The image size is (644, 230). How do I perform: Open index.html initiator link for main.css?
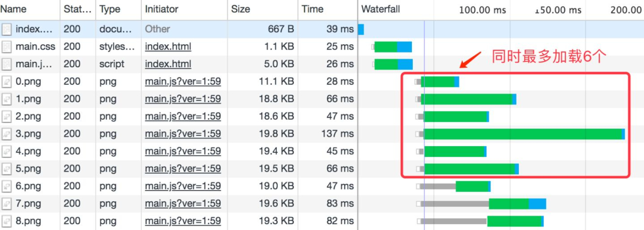[x=168, y=47]
